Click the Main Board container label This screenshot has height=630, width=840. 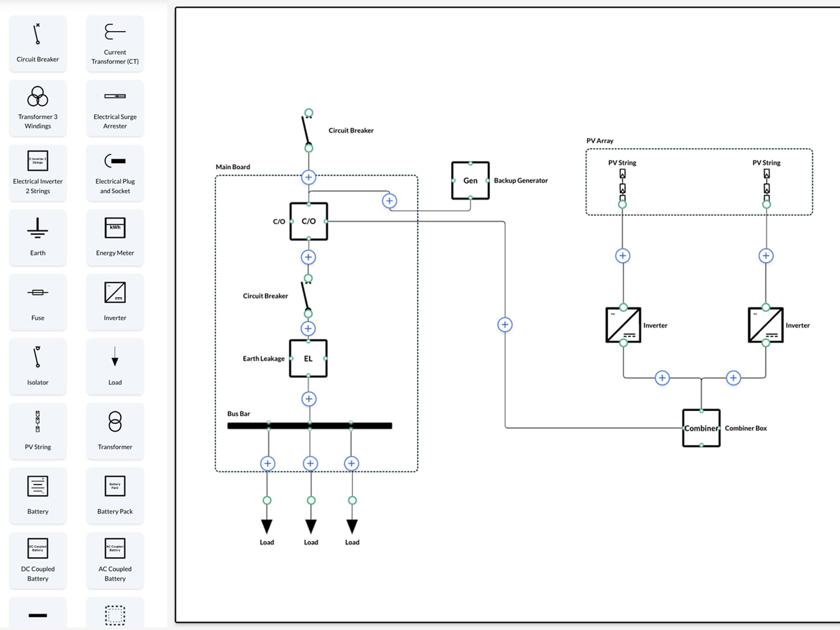(x=233, y=167)
